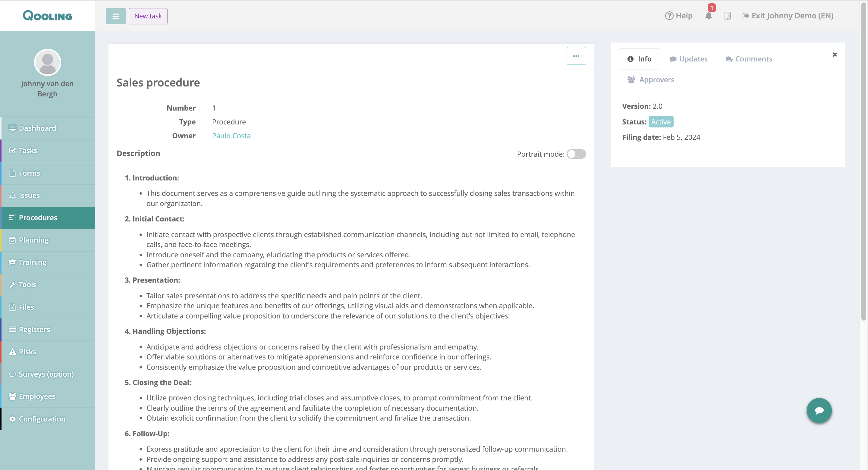Enable Portrait mode toggle
The width and height of the screenshot is (868, 470).
[576, 154]
